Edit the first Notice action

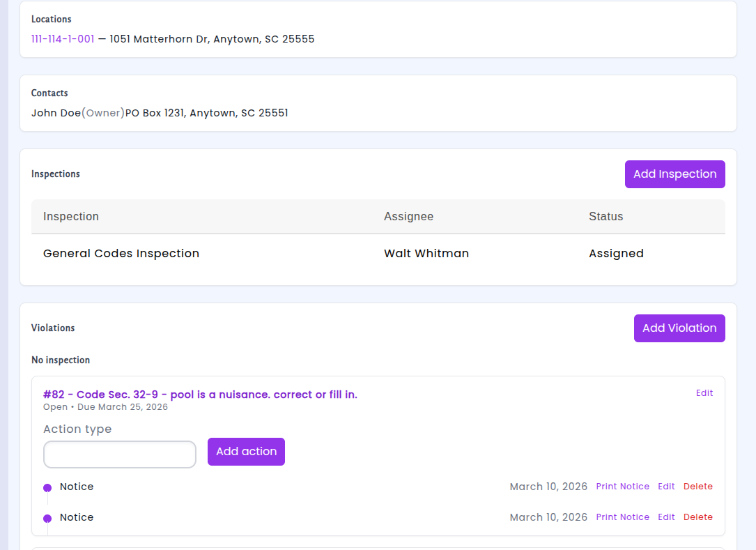666,487
